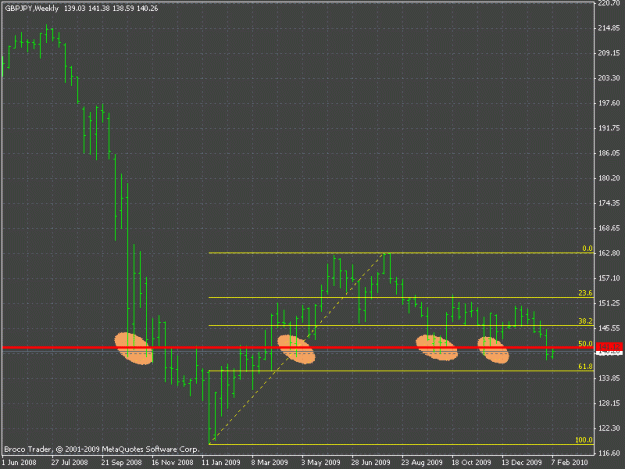
Task: Select the 151.25 price axis value
Action: (609, 303)
